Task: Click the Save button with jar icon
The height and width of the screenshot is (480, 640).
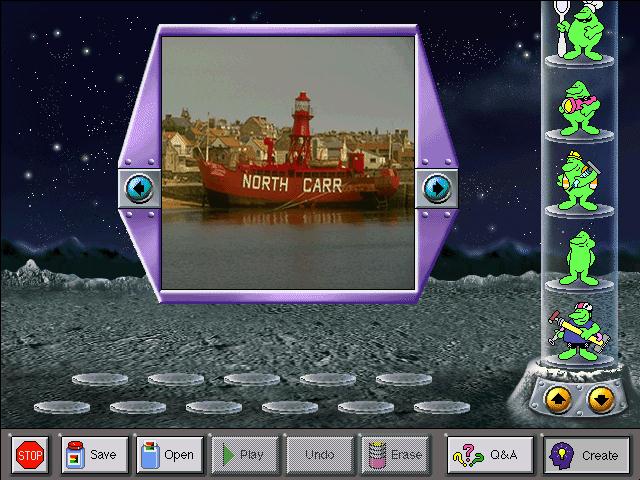Action: tap(95, 455)
